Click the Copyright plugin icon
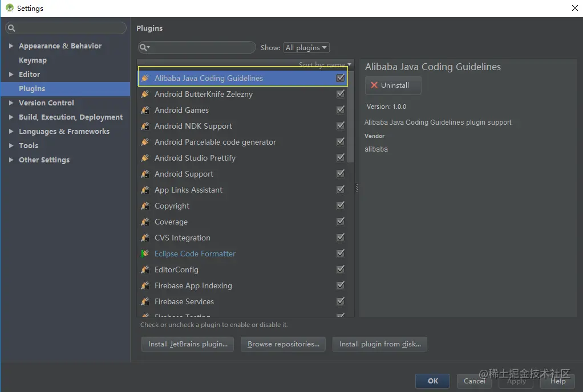 (x=145, y=206)
